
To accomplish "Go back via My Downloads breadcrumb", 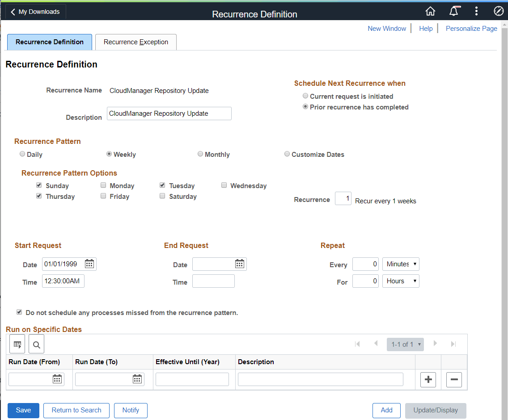I will 35,12.
